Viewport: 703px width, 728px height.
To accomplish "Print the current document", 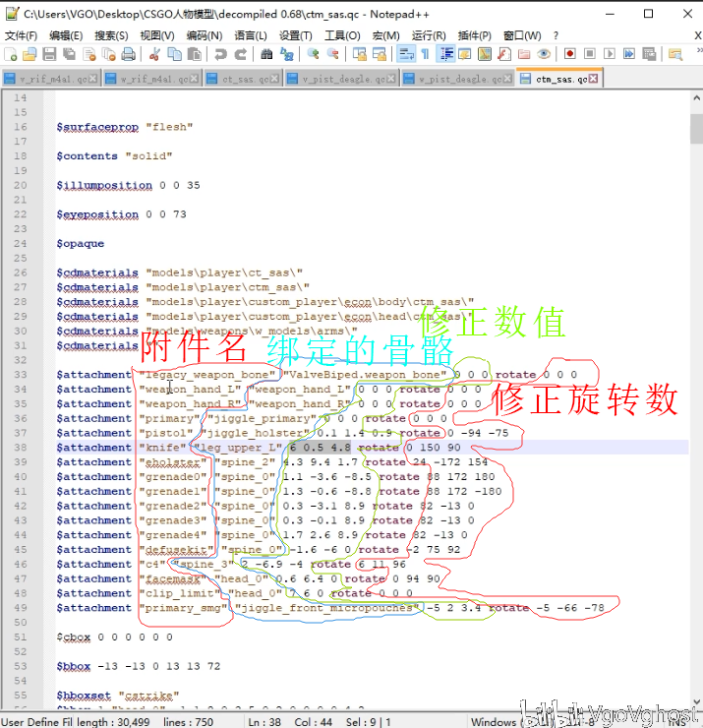I will click(x=129, y=54).
